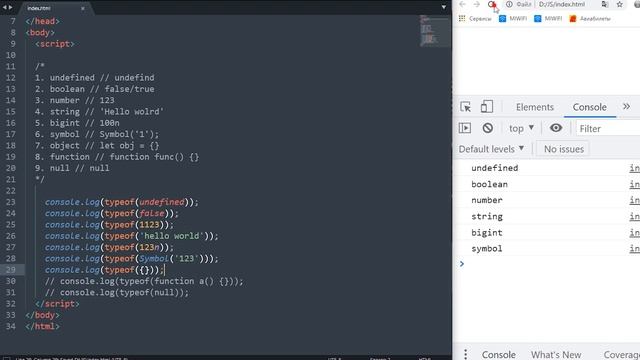The image size is (640, 360).
Task: Show the console sidebar panel icon
Action: 465,128
